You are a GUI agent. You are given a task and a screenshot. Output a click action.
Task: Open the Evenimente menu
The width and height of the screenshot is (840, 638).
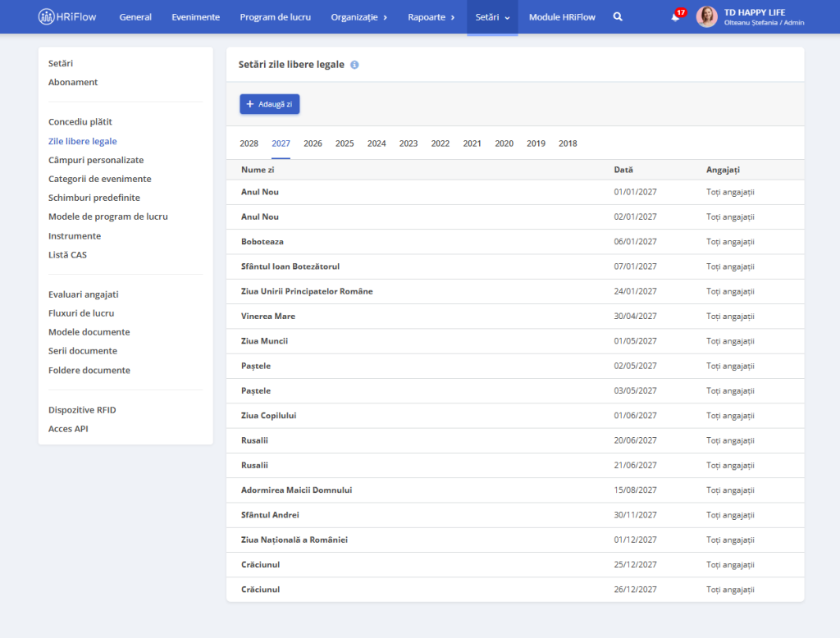point(195,17)
